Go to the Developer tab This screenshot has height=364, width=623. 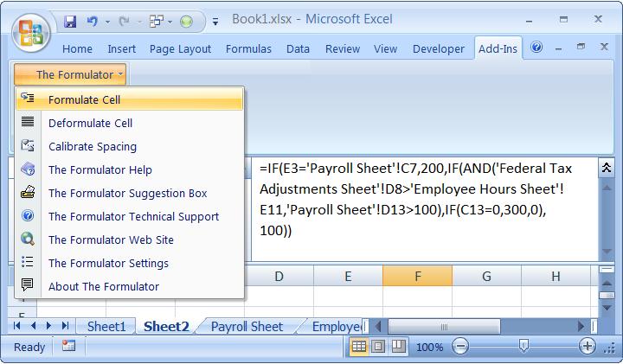coord(438,48)
